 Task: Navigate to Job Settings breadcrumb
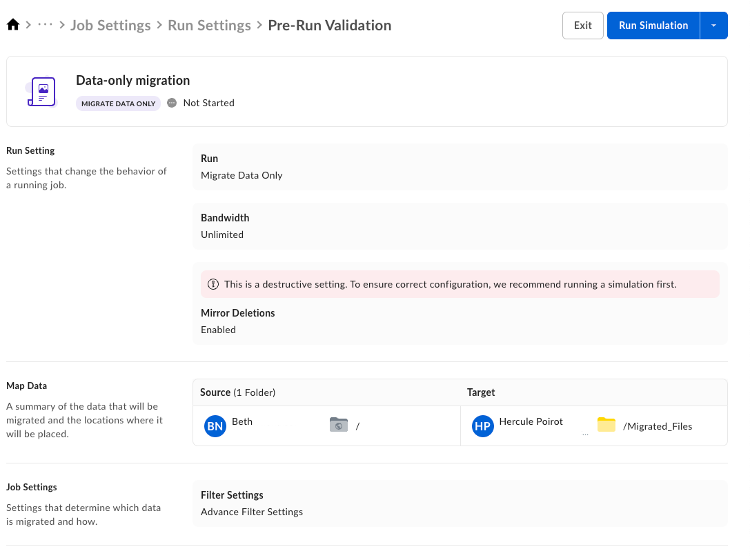point(110,26)
